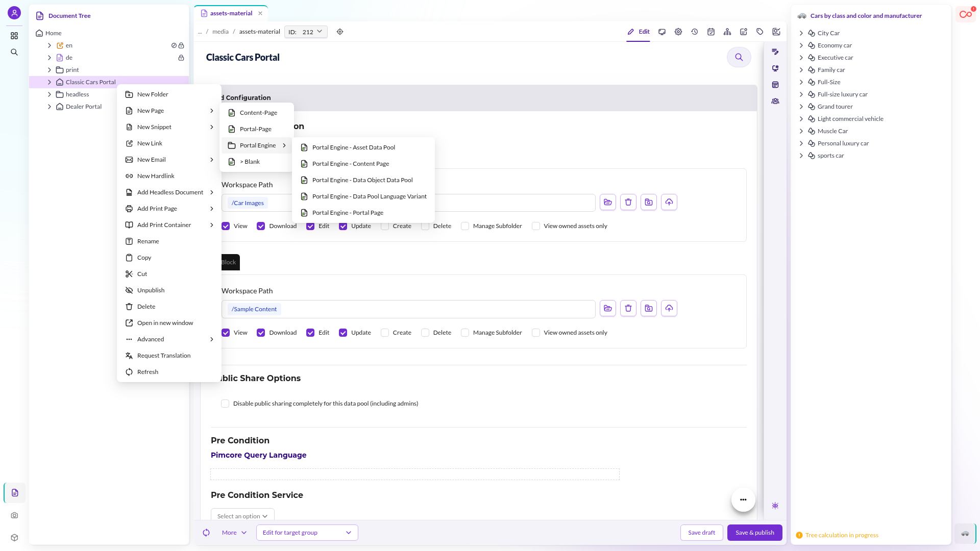
Task: Click Unpublish in the context menu
Action: [169, 290]
